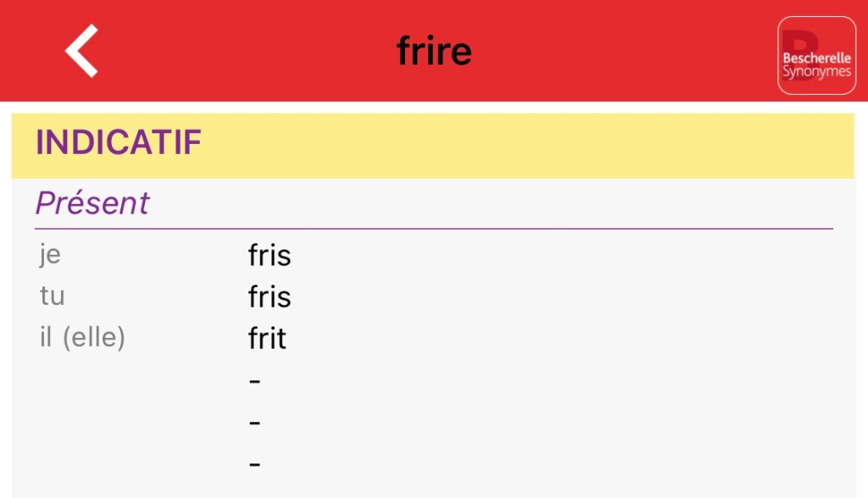Select the "je" pronoun label

click(x=50, y=254)
